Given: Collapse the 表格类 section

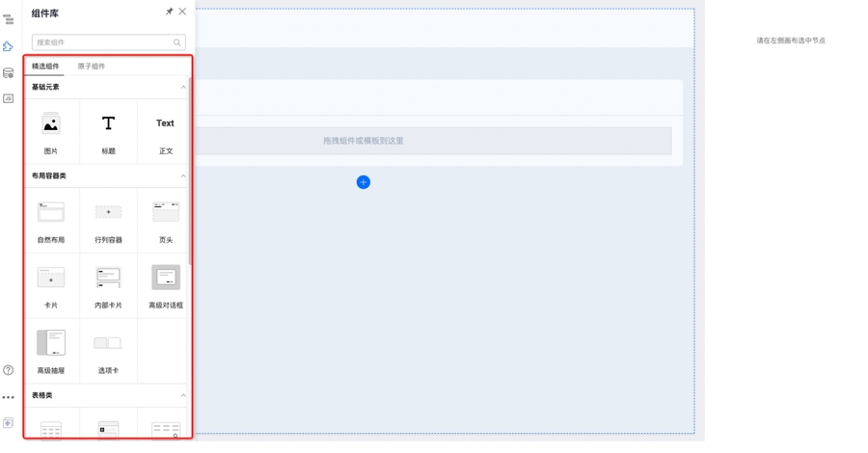Looking at the screenshot, I should [x=183, y=395].
